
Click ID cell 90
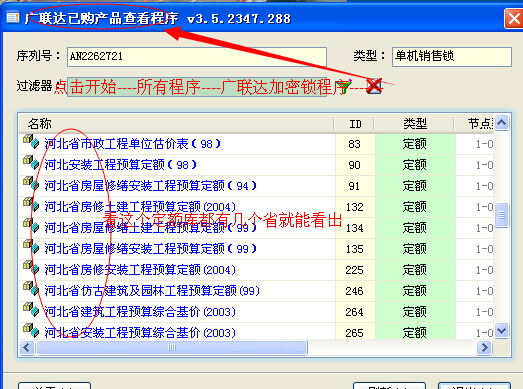(x=355, y=165)
